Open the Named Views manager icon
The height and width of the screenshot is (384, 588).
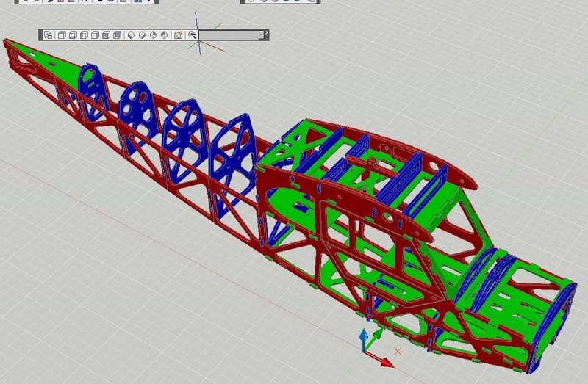[x=48, y=35]
